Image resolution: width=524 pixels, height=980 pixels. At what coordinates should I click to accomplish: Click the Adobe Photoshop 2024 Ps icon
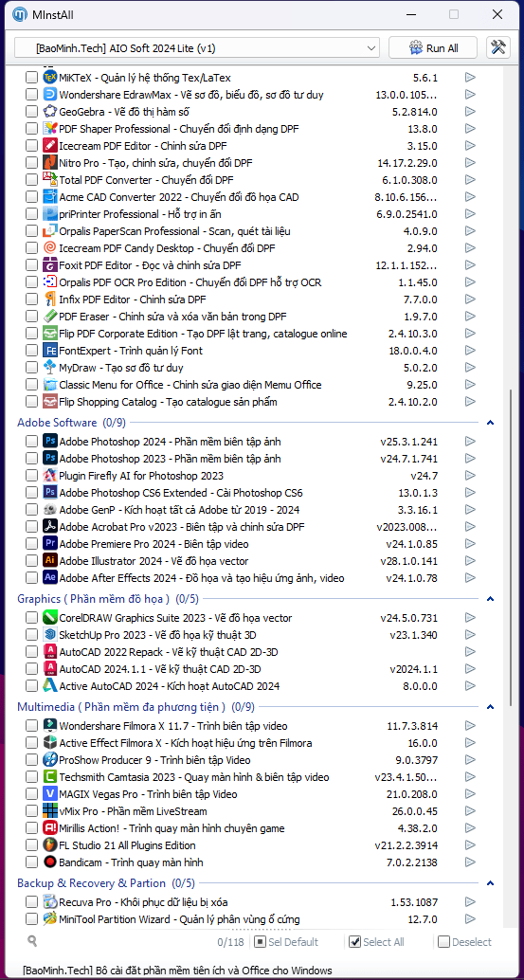click(50, 442)
